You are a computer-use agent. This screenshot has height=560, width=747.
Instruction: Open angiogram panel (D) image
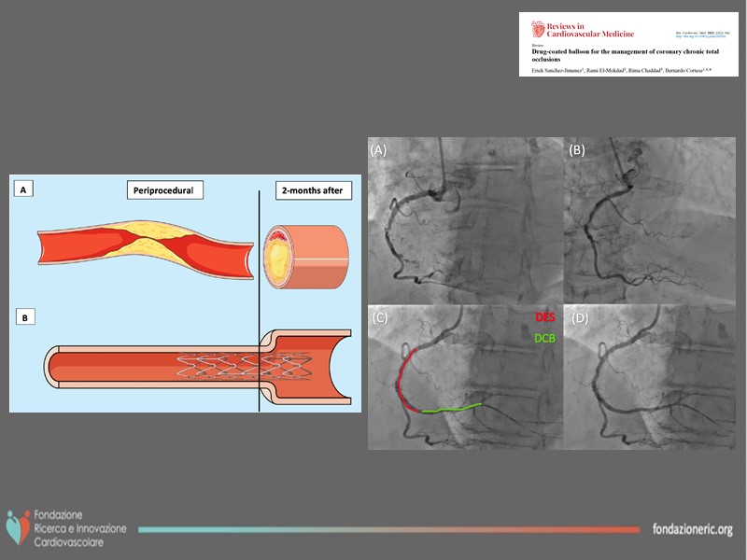pyautogui.click(x=650, y=375)
